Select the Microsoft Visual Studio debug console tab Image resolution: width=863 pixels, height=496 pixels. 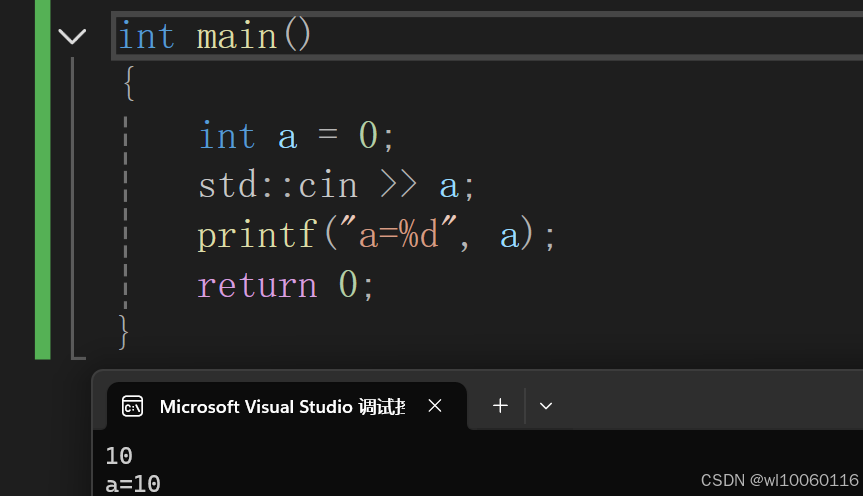click(x=287, y=406)
